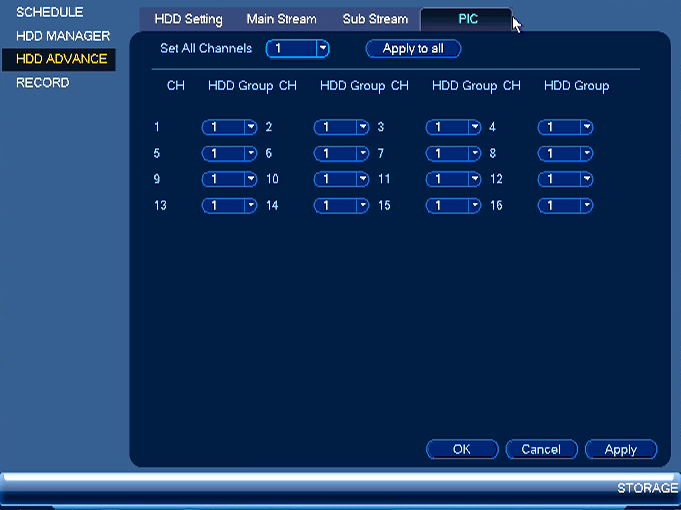Open HDD Group dropdown for channel 9
The width and height of the screenshot is (681, 510).
229,179
